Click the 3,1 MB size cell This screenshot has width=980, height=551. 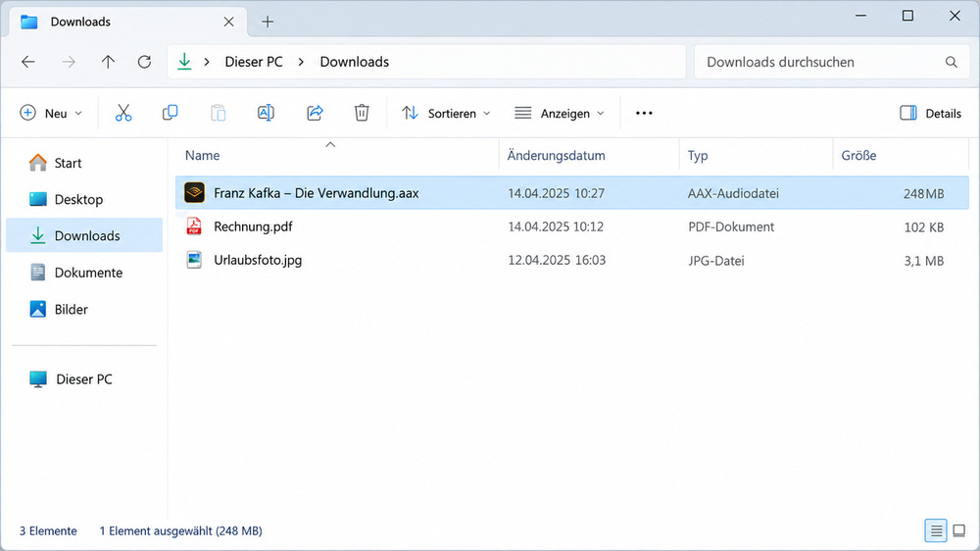(924, 261)
